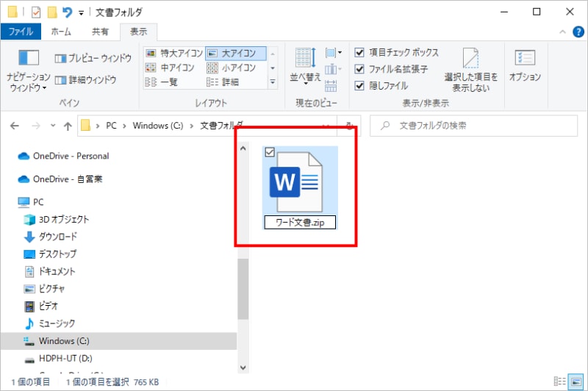Select OneDrive - 自営業 in navigation pane
The height and width of the screenshot is (391, 588).
(x=60, y=179)
